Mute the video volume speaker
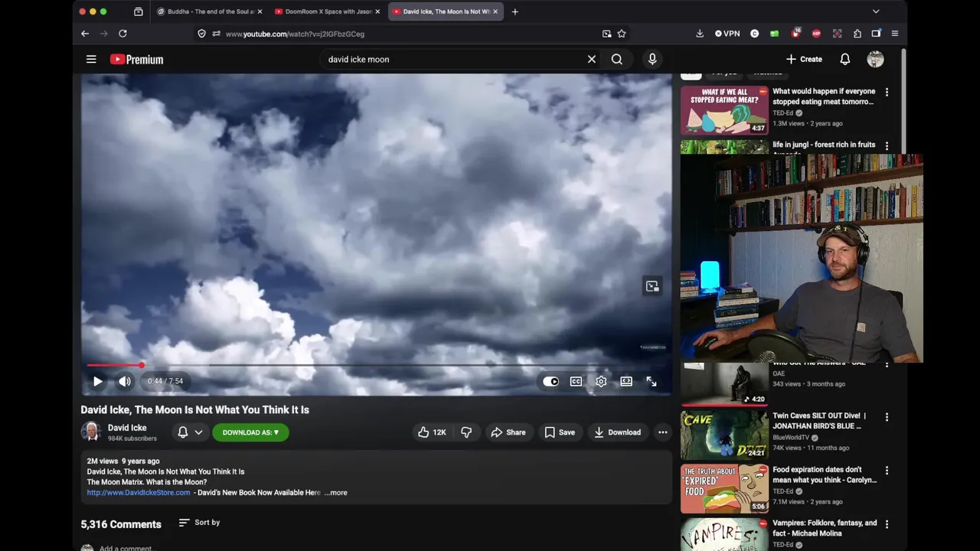Image resolution: width=980 pixels, height=551 pixels. click(x=125, y=381)
